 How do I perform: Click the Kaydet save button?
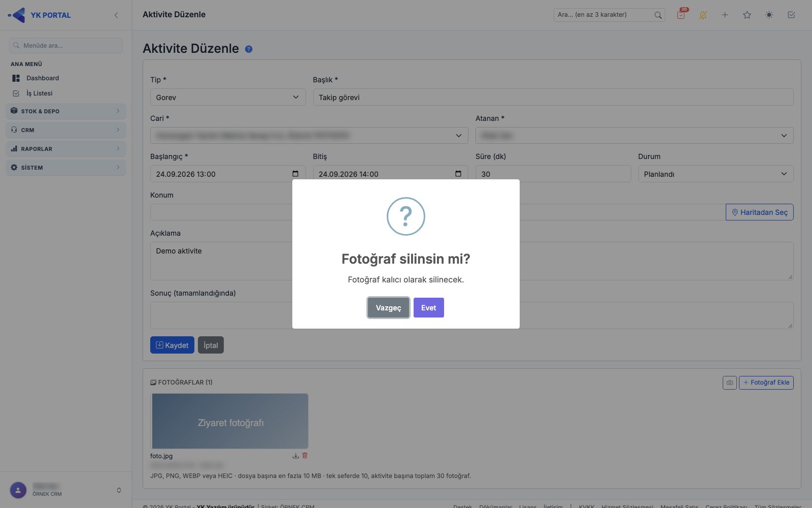[x=172, y=345]
